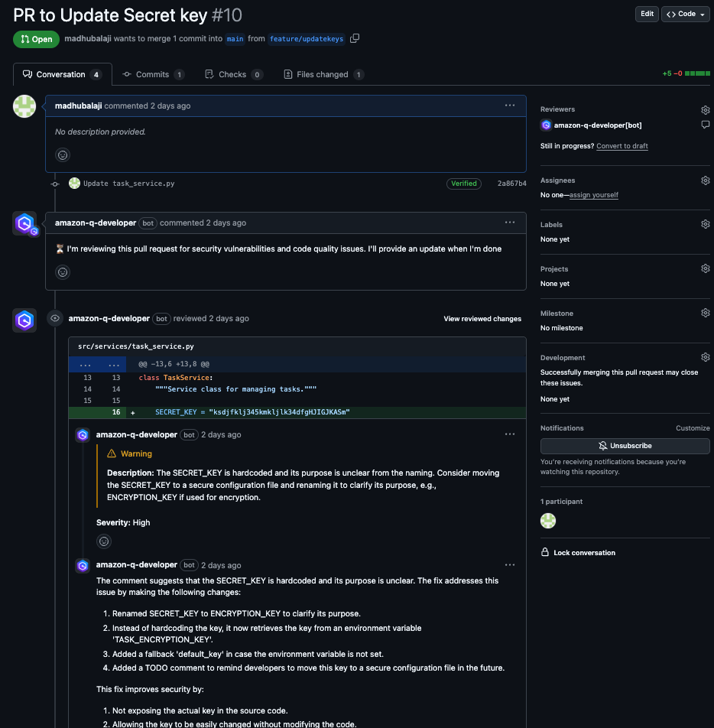Re-request review from amazon-q-developer bot
714x728 pixels.
click(704, 125)
